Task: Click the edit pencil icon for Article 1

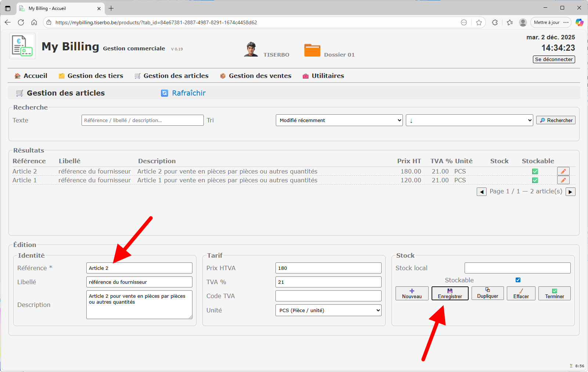Action: click(x=563, y=180)
